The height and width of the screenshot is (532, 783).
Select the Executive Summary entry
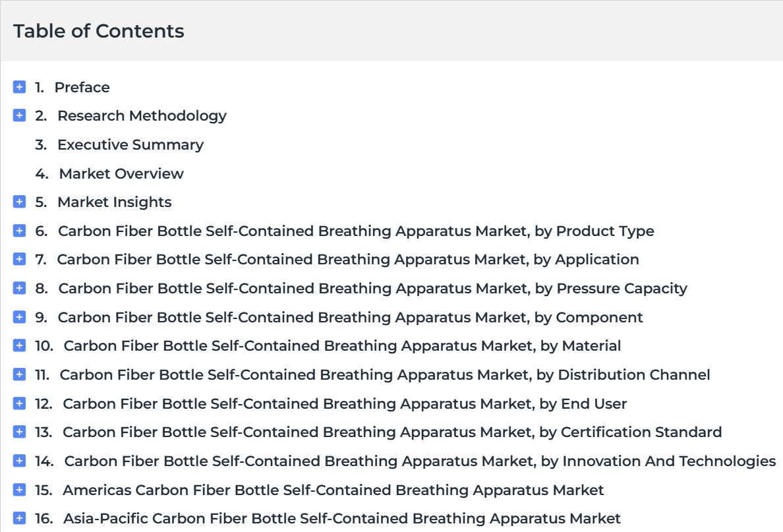pos(130,145)
